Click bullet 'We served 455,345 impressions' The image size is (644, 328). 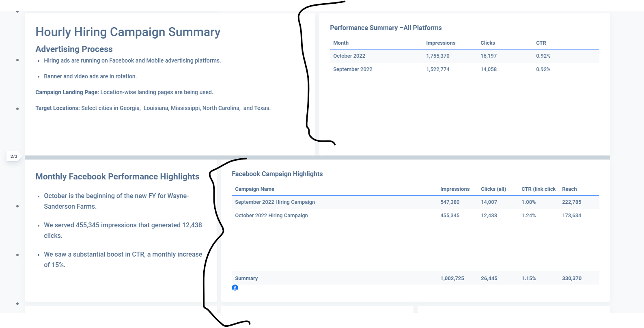pyautogui.click(x=123, y=231)
